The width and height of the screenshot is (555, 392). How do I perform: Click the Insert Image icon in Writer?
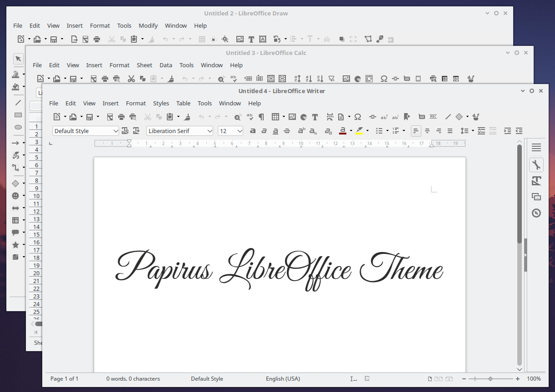click(x=292, y=117)
